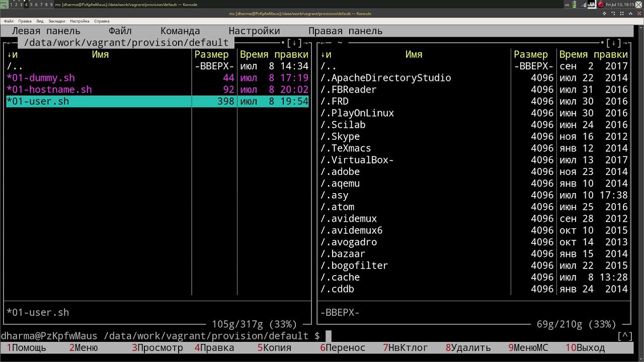Image resolution: width=644 pixels, height=362 pixels.
Task: Select .PlayOnLinux directory
Action: pyautogui.click(x=474, y=113)
